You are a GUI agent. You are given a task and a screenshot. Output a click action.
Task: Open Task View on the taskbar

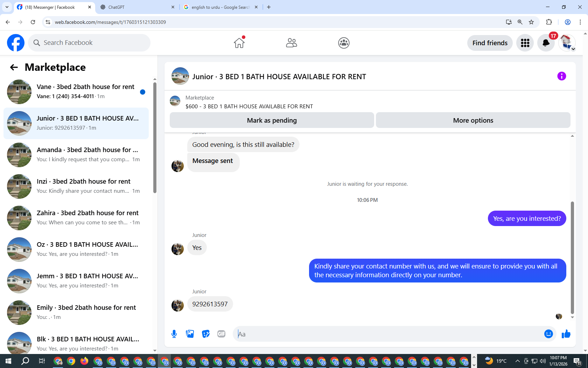click(x=42, y=361)
